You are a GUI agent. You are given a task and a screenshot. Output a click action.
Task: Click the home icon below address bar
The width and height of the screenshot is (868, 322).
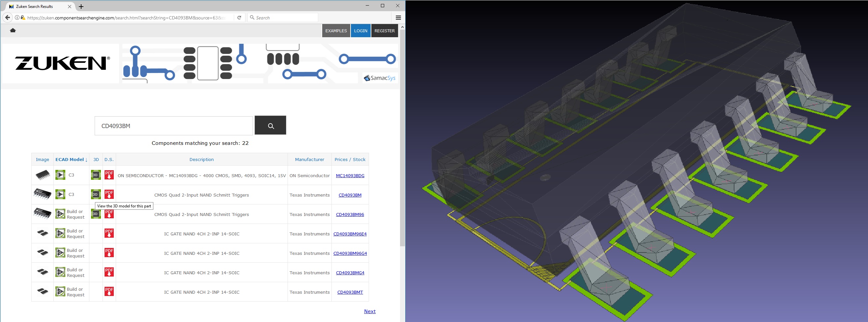pos(13,30)
